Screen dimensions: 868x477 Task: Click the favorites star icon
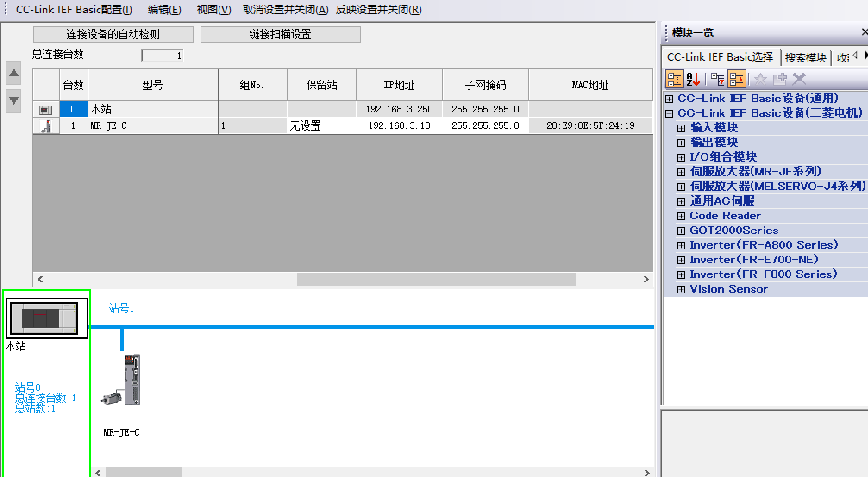(760, 79)
